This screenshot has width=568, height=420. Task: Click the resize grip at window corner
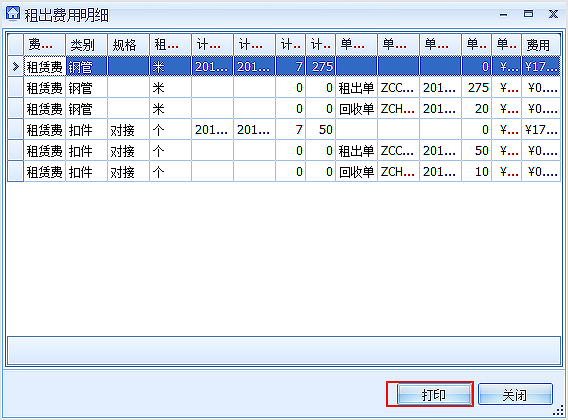click(x=559, y=411)
